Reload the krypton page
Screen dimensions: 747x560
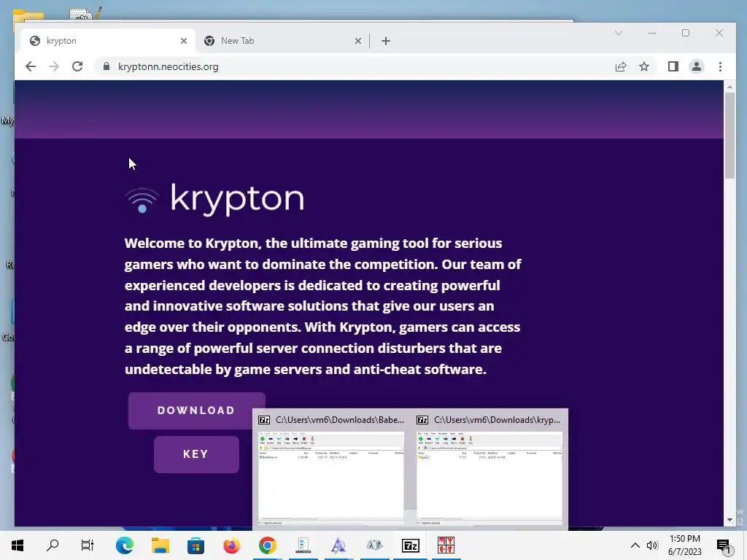(77, 66)
